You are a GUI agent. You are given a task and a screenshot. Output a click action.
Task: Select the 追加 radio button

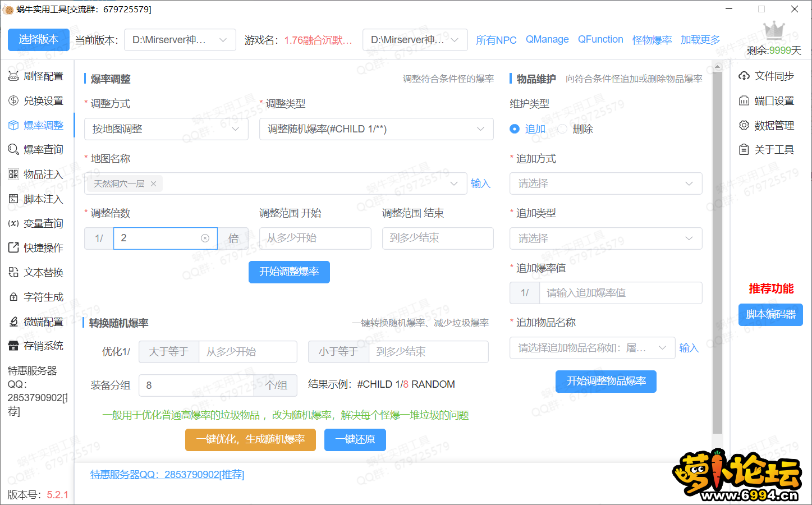(515, 128)
